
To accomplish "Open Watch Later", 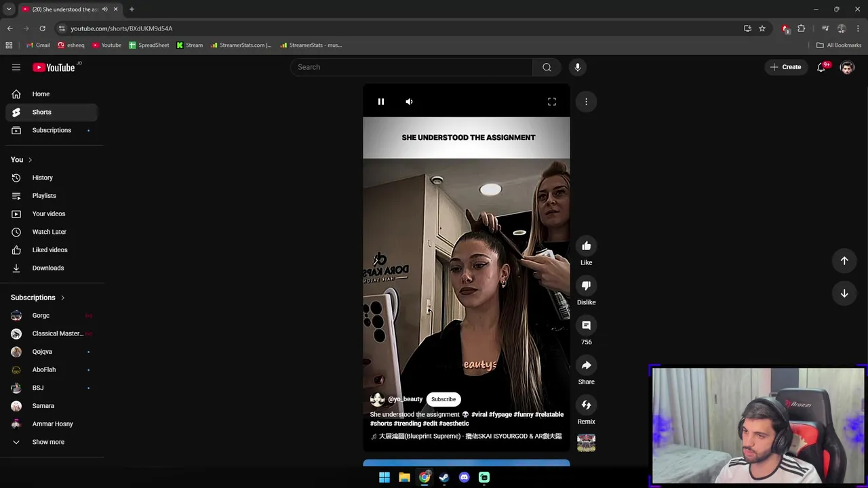I will tap(52, 232).
